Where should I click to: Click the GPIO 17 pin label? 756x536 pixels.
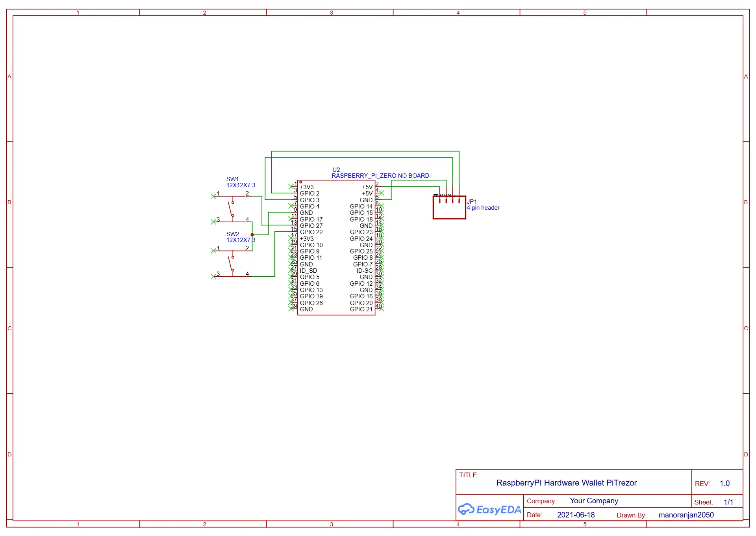[x=311, y=220]
